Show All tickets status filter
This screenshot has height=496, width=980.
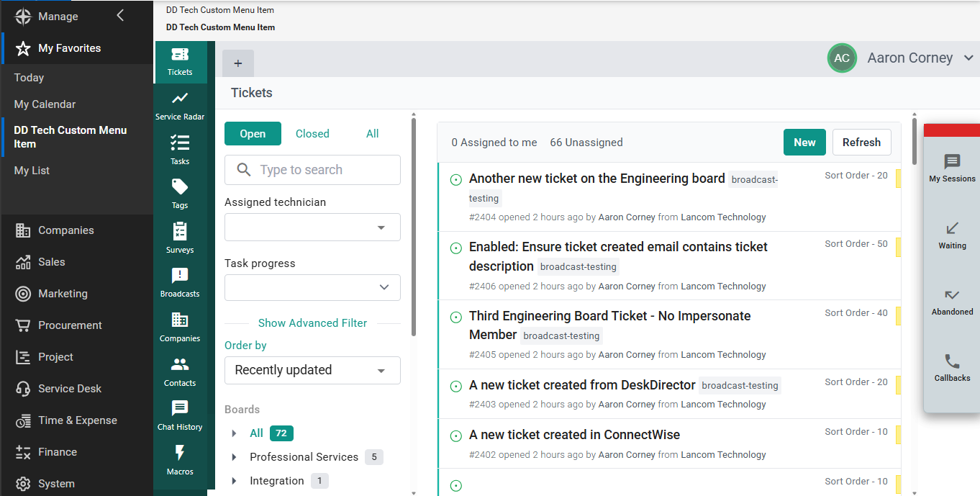372,134
